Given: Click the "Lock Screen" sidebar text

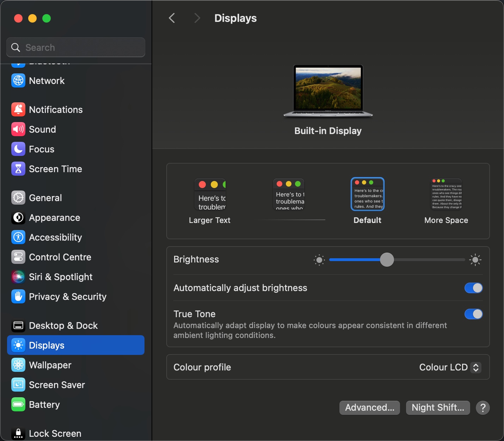Looking at the screenshot, I should [55, 434].
